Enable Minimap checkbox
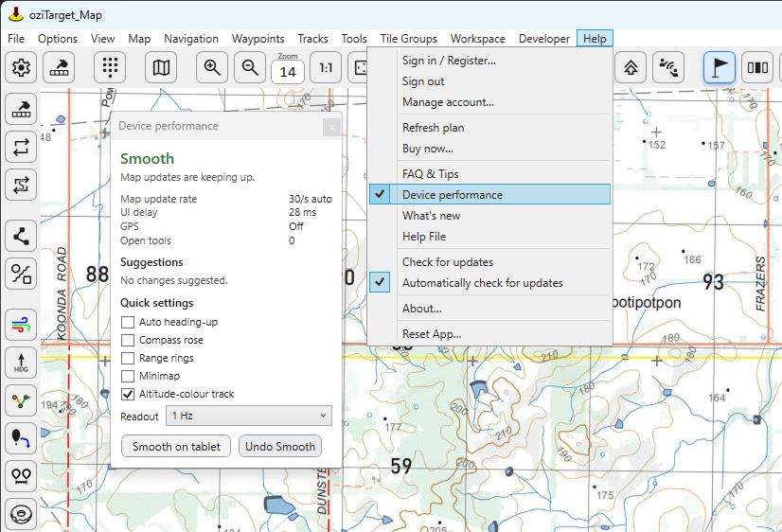The width and height of the screenshot is (782, 532). (x=128, y=376)
